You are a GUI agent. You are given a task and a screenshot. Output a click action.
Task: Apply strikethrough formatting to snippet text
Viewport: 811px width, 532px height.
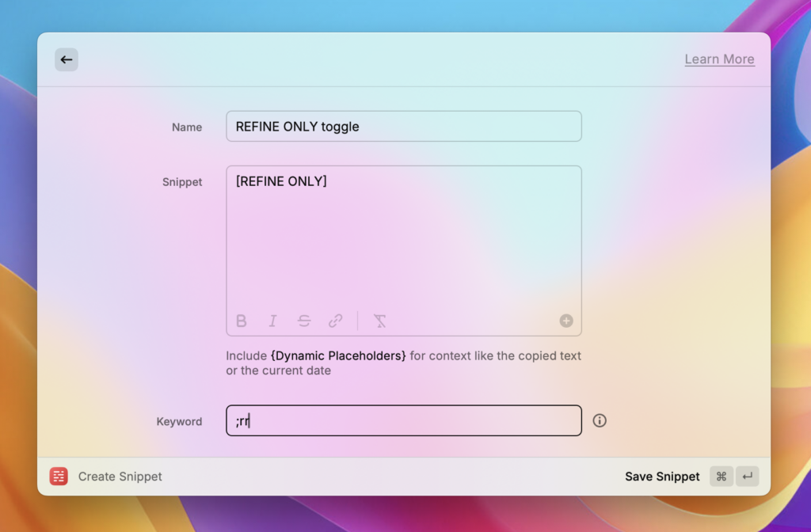(304, 321)
